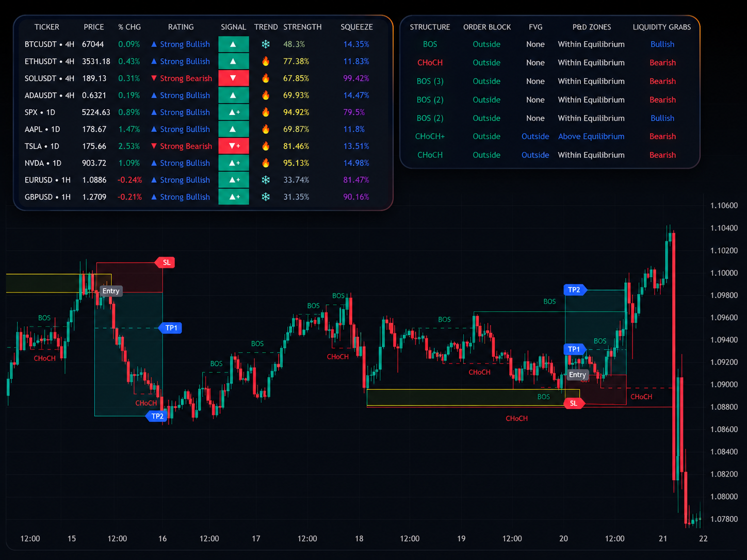Select the TSLA red bearish-plus signal icon

click(233, 146)
